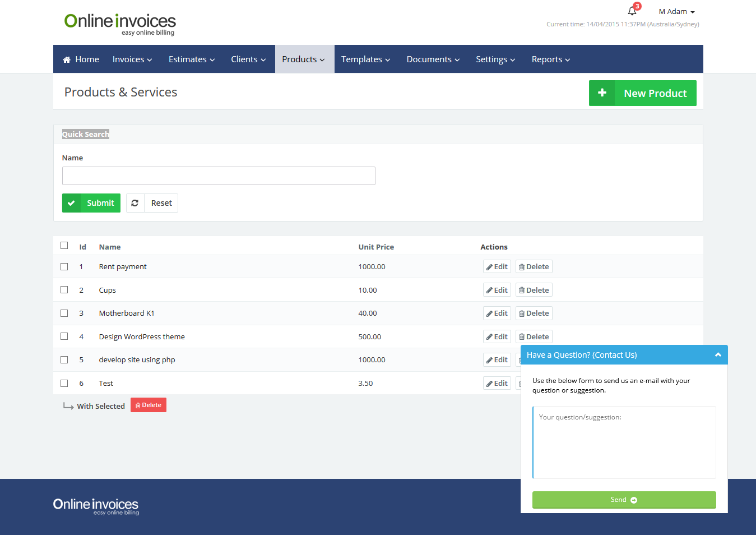This screenshot has height=535, width=756.
Task: Select the Motherboard K1 checkbox
Action: [x=64, y=313]
